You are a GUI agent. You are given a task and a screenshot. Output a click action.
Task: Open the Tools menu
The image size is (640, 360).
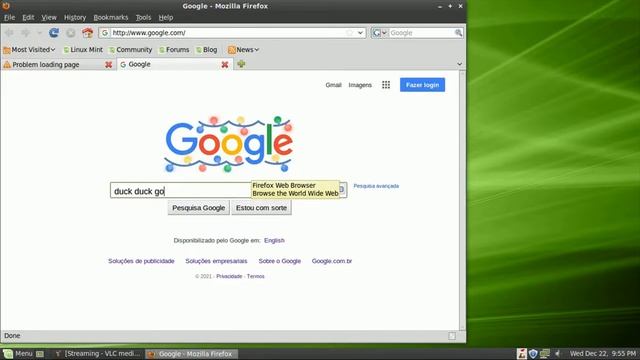pyautogui.click(x=143, y=18)
